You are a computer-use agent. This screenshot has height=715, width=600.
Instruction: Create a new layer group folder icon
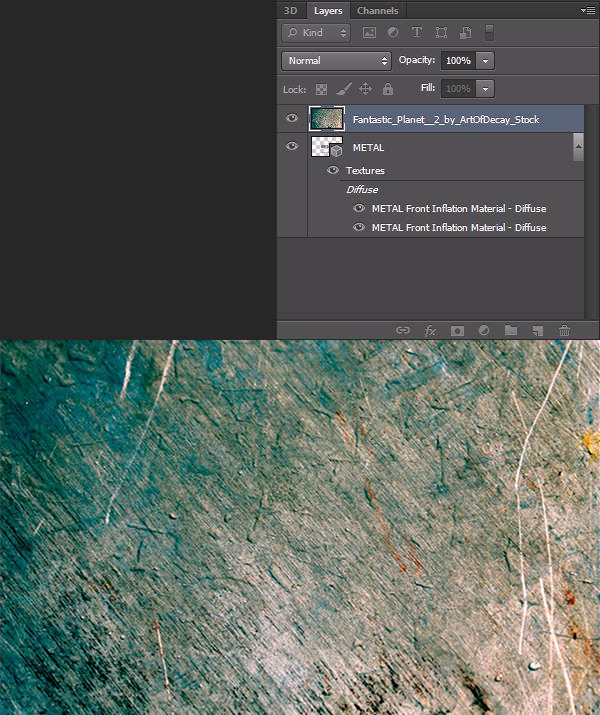pyautogui.click(x=511, y=330)
